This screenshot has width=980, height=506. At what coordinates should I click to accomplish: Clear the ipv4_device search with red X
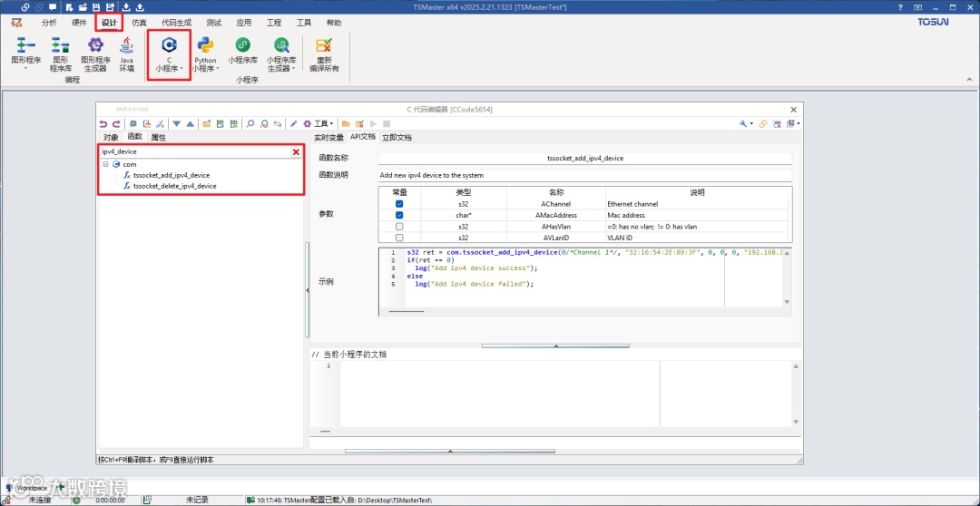[296, 151]
